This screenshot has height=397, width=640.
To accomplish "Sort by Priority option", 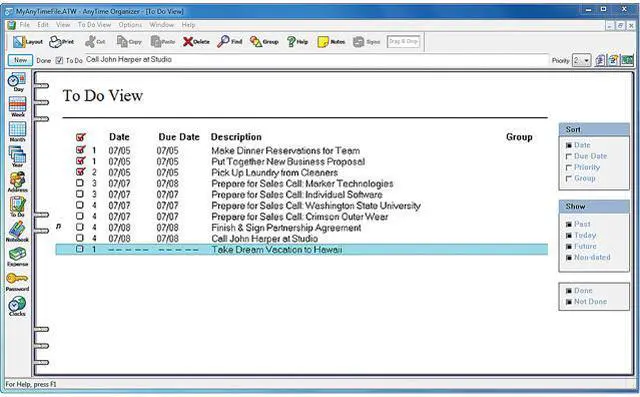I will [569, 167].
